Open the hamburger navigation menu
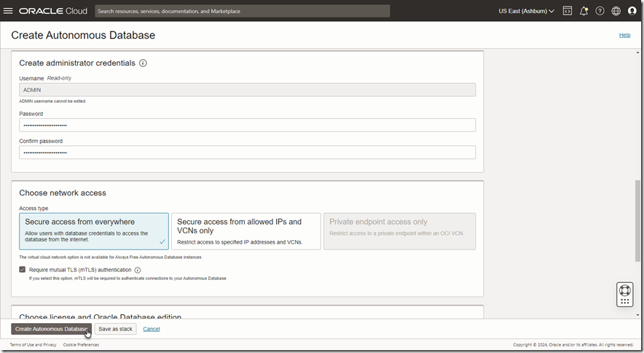Screen dimensions: 644x353 tap(8, 11)
